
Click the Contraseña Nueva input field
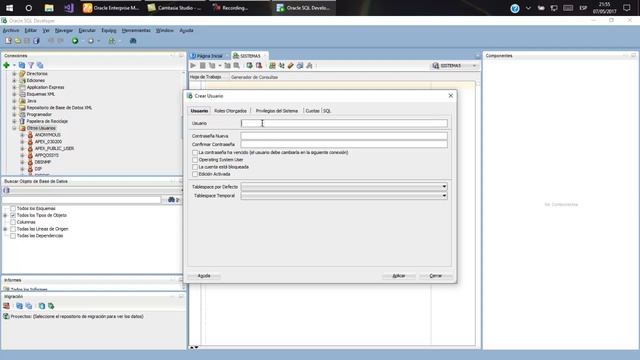pyautogui.click(x=344, y=136)
